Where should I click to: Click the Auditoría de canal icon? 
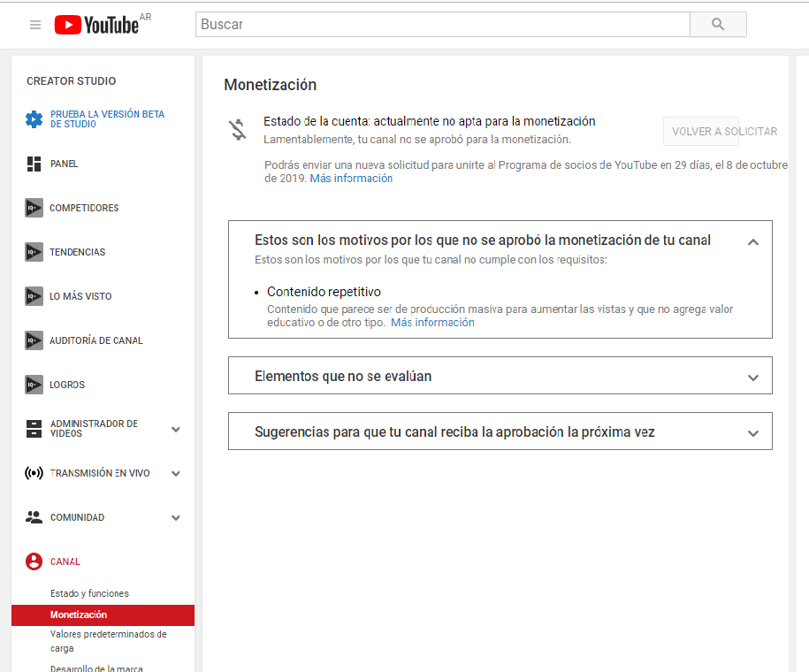34,340
